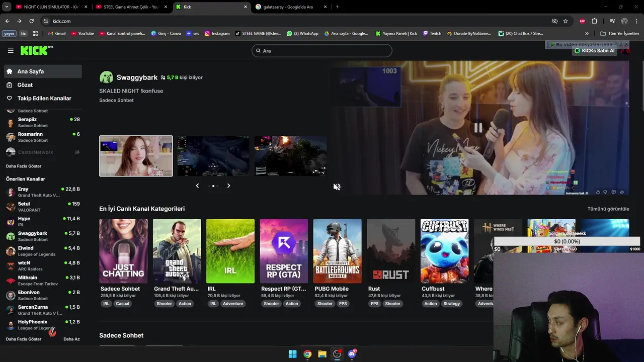The width and height of the screenshot is (644, 362).
Task: Expand Daha Fazla Göster under followed channels
Action: point(24,166)
